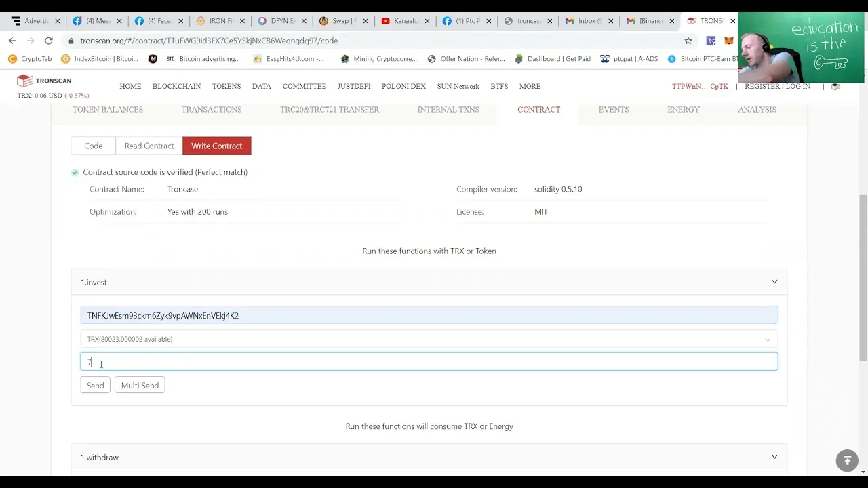Collapse the 1.invest function section
Screen dimensions: 868x488
point(774,282)
